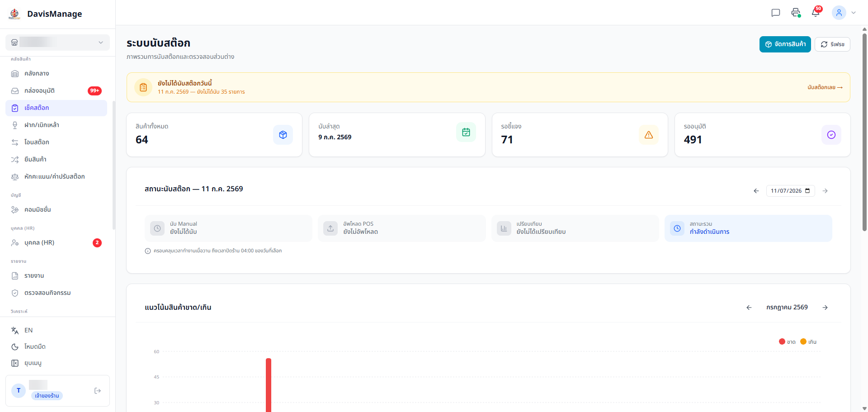Open the date picker 11/07/2026

coord(790,191)
